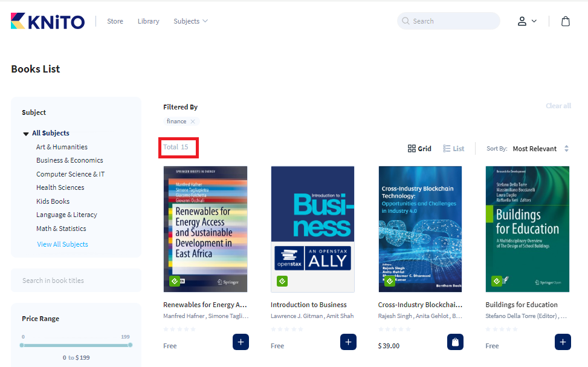The height and width of the screenshot is (367, 588).
Task: Expand the Subjects menu
Action: pos(190,21)
